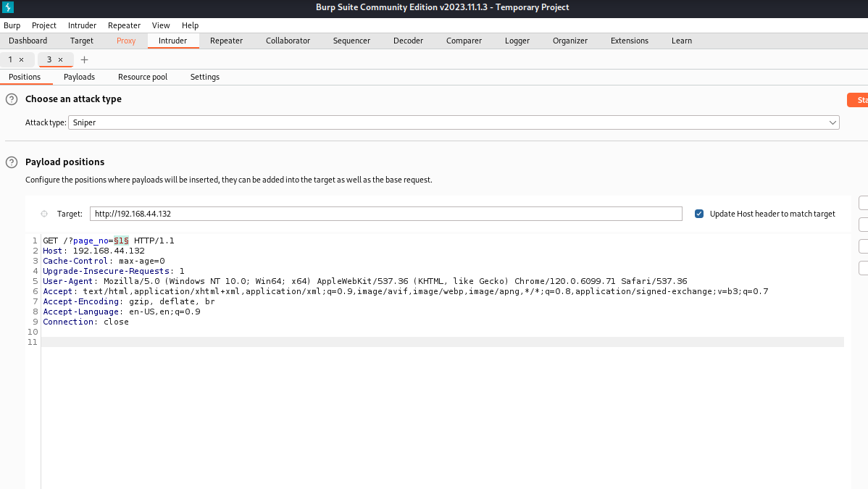Image resolution: width=868 pixels, height=489 pixels.
Task: Click the Burp Suite logo icon
Action: point(8,7)
